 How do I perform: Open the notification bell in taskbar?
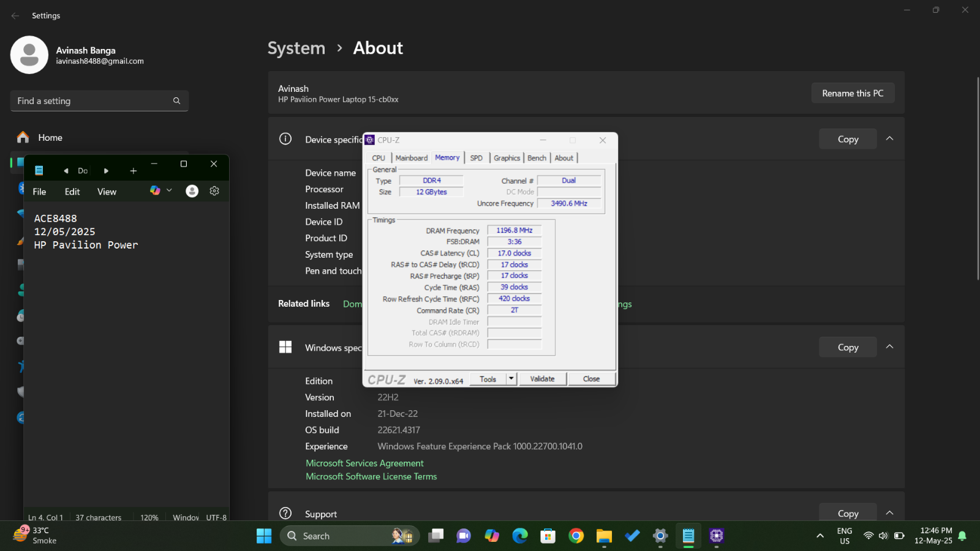[962, 536]
